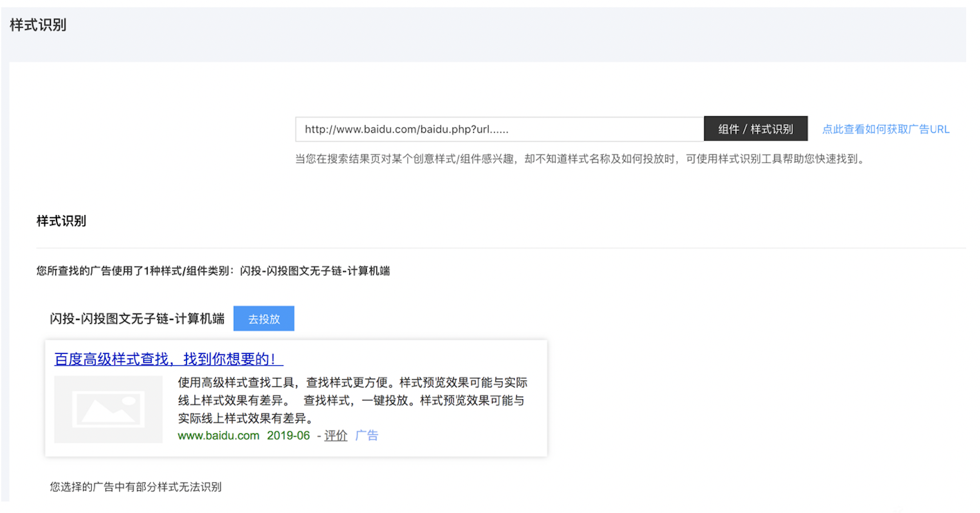Click the 广告 label link

[367, 436]
